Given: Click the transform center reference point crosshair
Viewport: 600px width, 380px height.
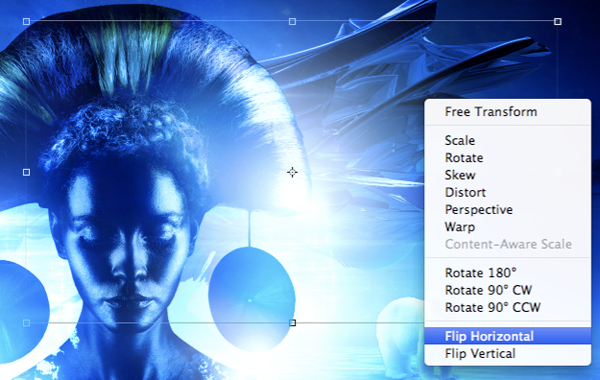Looking at the screenshot, I should tap(292, 173).
